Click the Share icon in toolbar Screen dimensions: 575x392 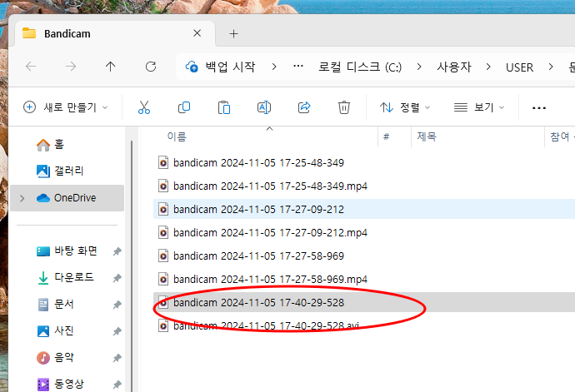tap(304, 107)
